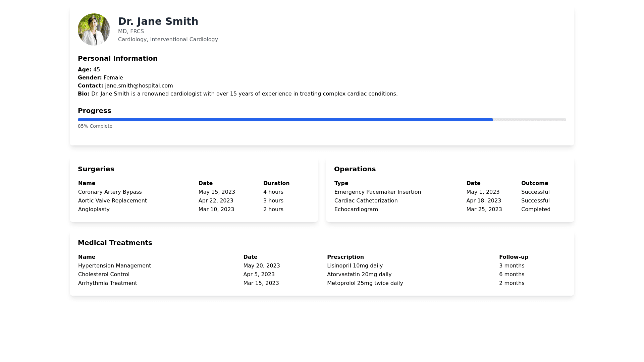The height and width of the screenshot is (362, 644).
Task: Click Dr. Jane Smith's profile photo
Action: 94,29
